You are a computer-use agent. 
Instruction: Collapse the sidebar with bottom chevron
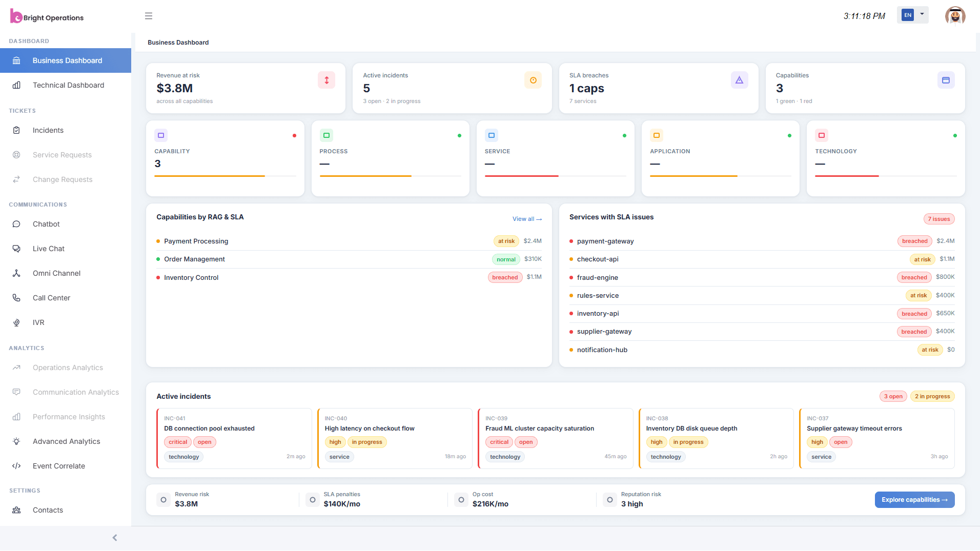[x=114, y=538]
